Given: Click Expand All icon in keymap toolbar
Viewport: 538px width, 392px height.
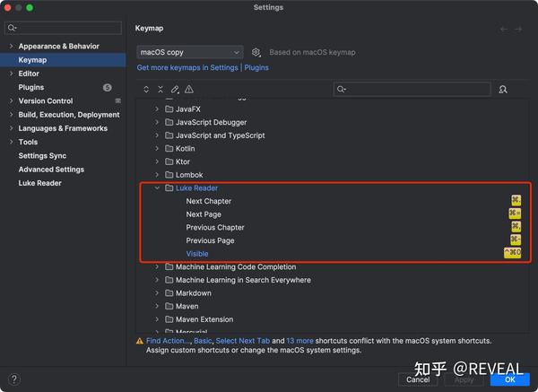Looking at the screenshot, I should point(146,90).
